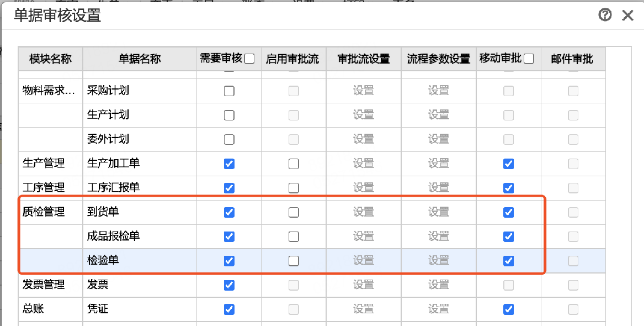Open 审批流设置 link for 到货单
The height and width of the screenshot is (326, 644).
click(364, 212)
